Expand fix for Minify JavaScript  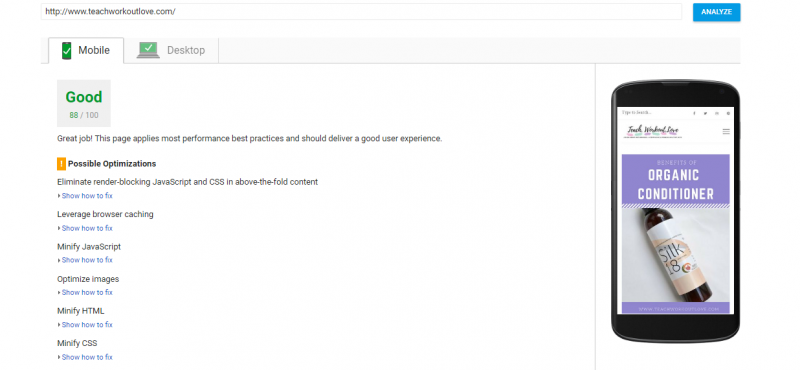[x=85, y=260]
